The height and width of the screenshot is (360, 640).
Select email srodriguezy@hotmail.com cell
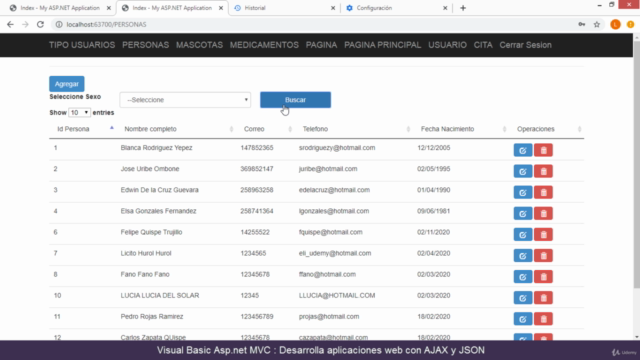pos(337,148)
